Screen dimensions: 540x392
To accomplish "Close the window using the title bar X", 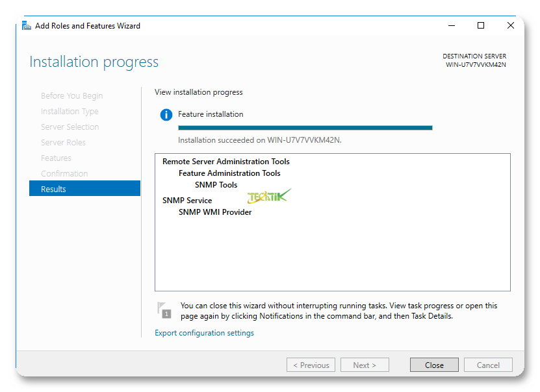I will [511, 26].
